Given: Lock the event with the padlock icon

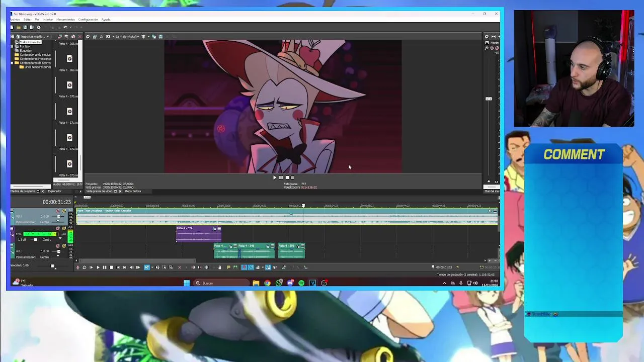Looking at the screenshot, I should (220, 267).
